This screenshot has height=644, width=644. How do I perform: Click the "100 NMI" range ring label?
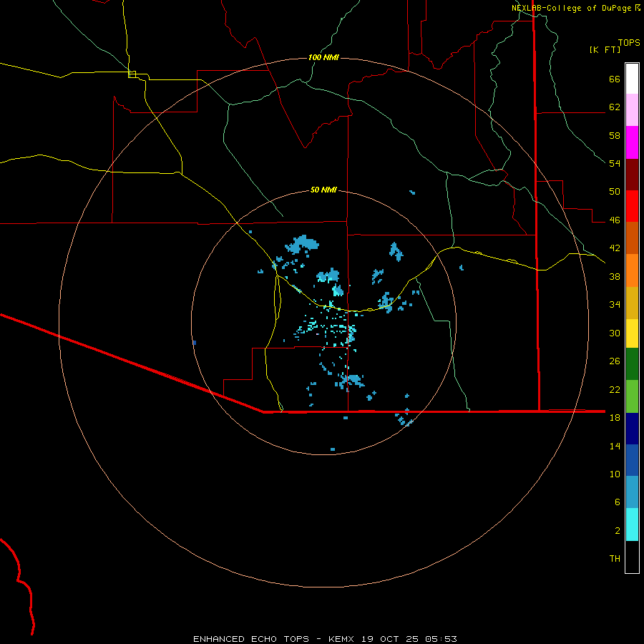click(x=323, y=57)
